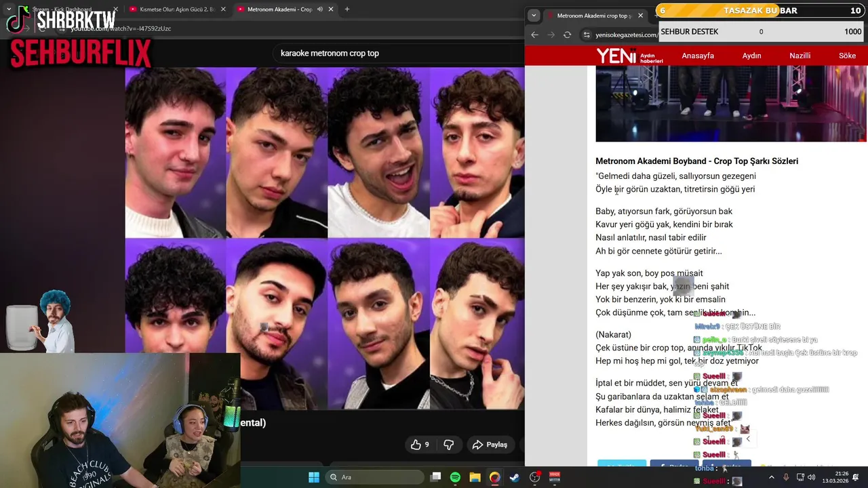Open Task View on the taskbar
This screenshot has height=488, width=868.
[x=436, y=477]
